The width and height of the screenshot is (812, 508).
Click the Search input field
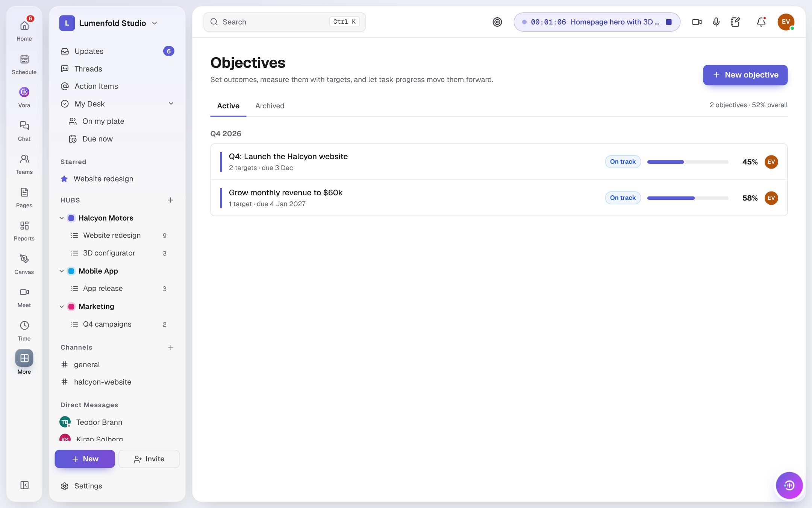[x=285, y=22]
